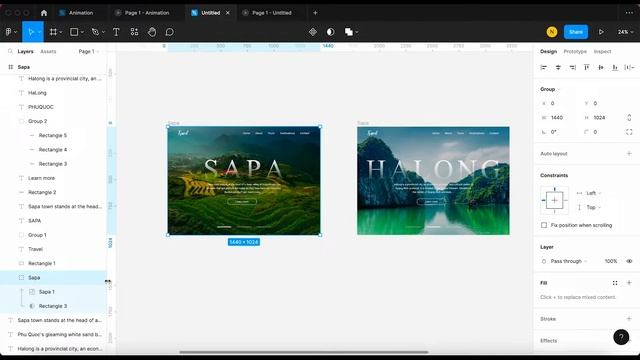Viewport: 640px width, 360px height.
Task: Open the tab bar more options
Action: pyautogui.click(x=629, y=13)
